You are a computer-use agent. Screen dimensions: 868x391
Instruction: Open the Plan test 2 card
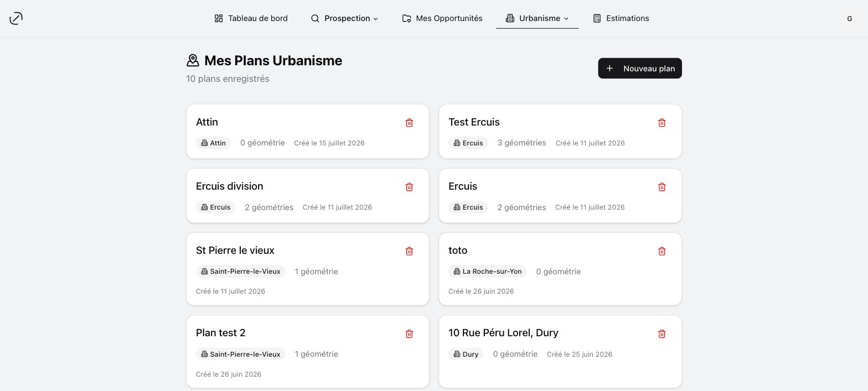(221, 333)
